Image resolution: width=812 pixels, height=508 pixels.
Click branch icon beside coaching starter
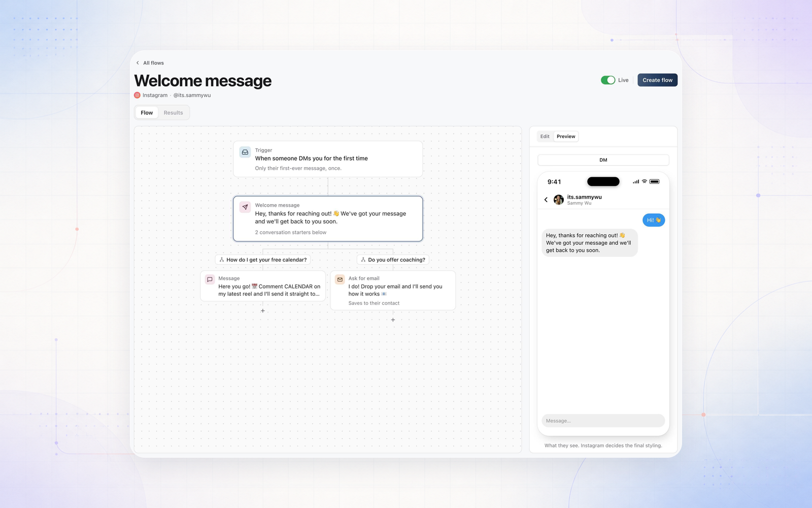pyautogui.click(x=363, y=260)
